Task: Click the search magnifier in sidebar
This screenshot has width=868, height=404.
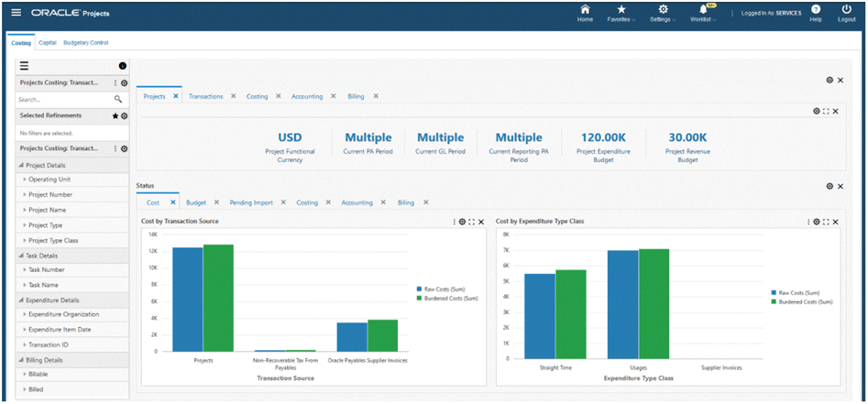Action: point(118,99)
